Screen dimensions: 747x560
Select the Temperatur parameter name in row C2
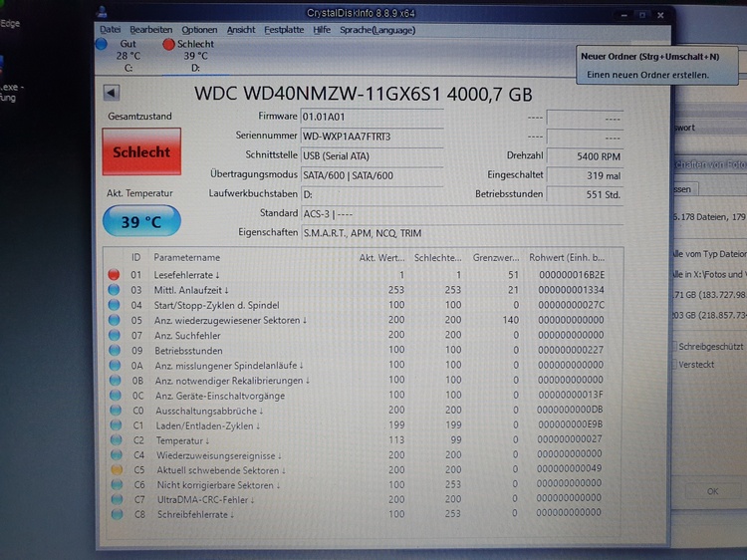[x=182, y=440]
